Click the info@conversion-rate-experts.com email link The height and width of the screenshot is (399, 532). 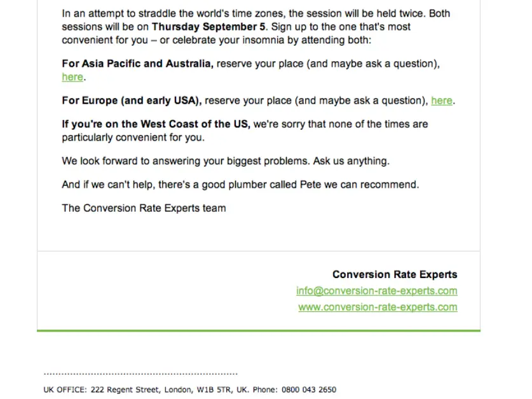point(376,291)
